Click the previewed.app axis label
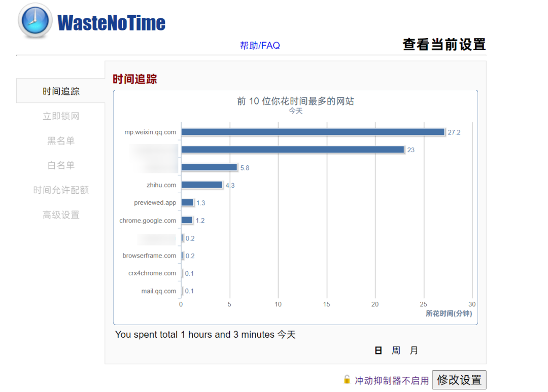This screenshot has height=392, width=548. [155, 203]
